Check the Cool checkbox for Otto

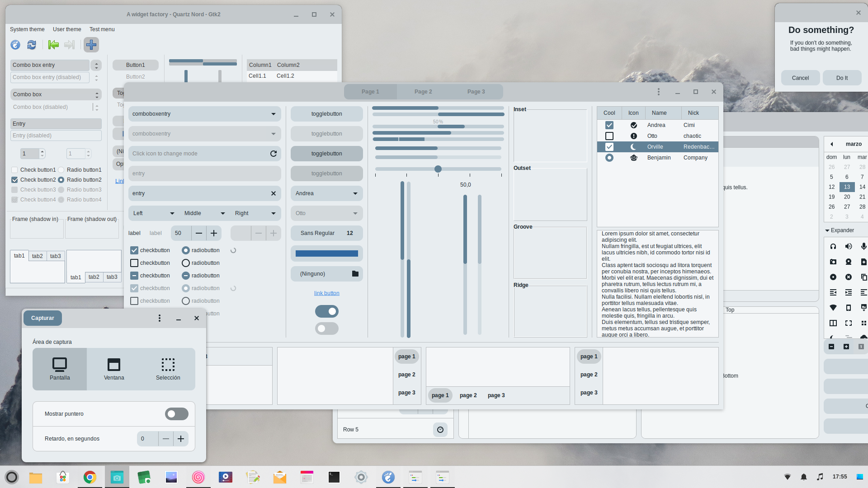(x=609, y=136)
